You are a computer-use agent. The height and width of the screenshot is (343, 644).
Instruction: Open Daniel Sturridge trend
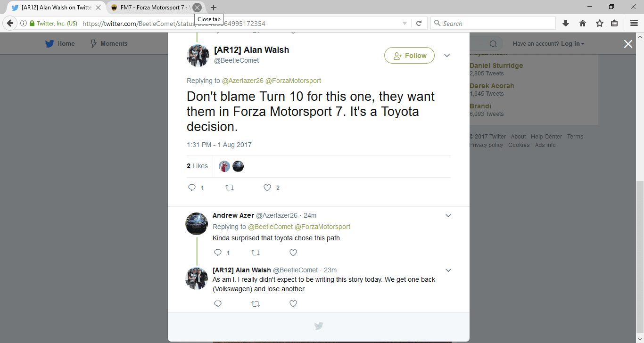[496, 65]
